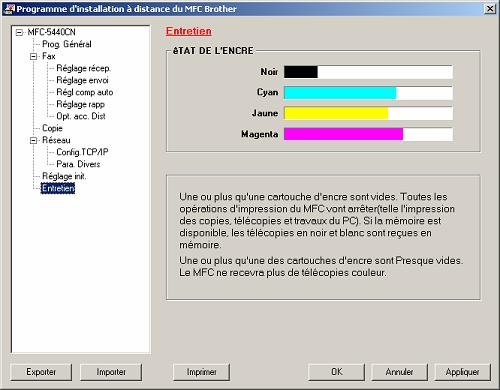
Task: Cancel with the Annuler button
Action: 399,372
